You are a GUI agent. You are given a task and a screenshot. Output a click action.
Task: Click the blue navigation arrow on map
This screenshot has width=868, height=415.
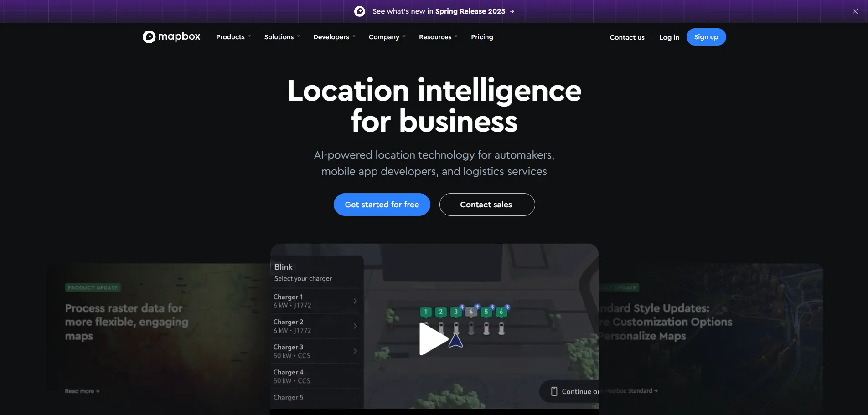(455, 341)
